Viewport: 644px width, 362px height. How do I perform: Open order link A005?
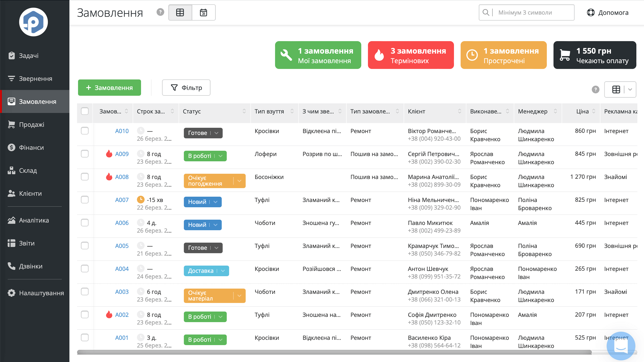[x=122, y=246]
